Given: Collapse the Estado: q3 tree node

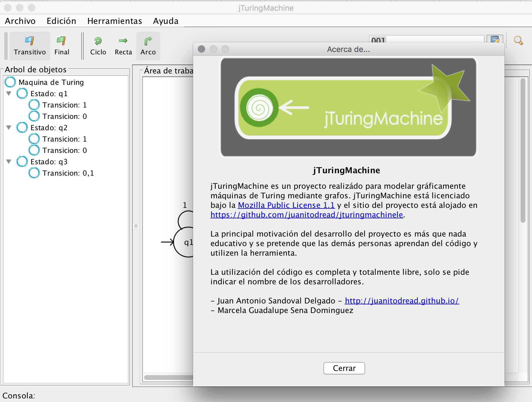Looking at the screenshot, I should click(x=9, y=162).
